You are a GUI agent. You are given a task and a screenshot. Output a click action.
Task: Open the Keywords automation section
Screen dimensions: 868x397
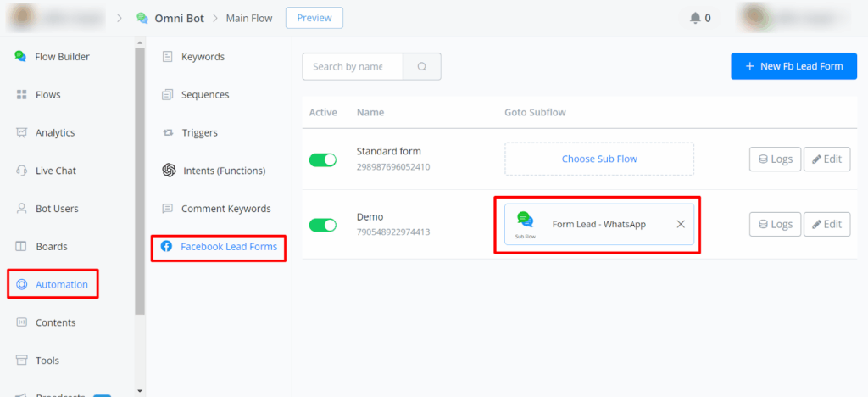click(203, 57)
